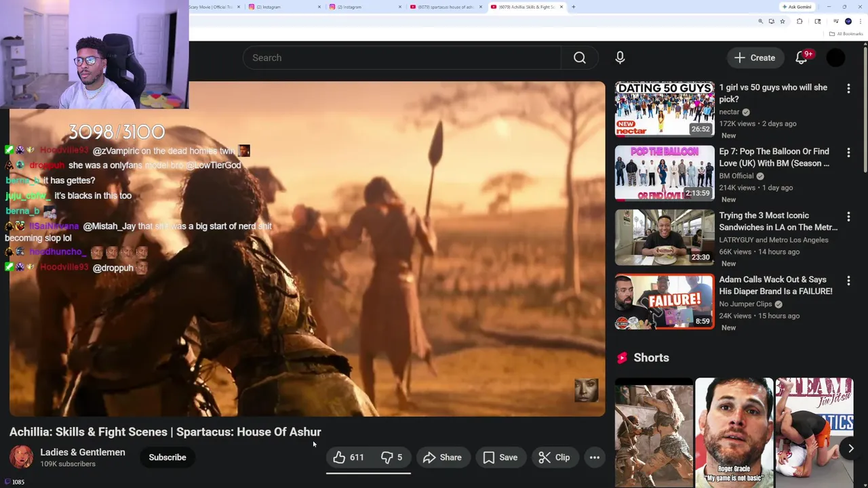Open the browser extensions puzzle icon
Viewport: 868px width, 488px height.
click(800, 22)
